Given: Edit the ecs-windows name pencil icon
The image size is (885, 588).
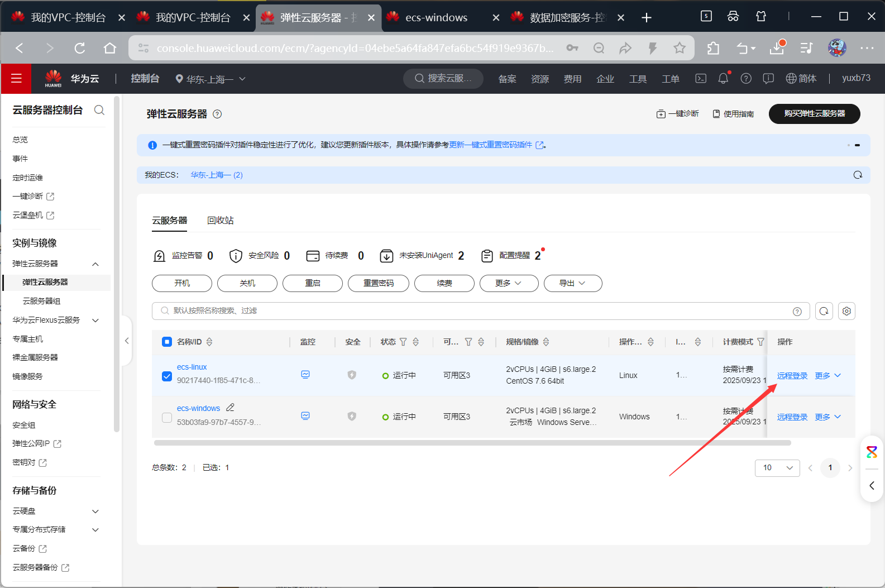Looking at the screenshot, I should 230,408.
